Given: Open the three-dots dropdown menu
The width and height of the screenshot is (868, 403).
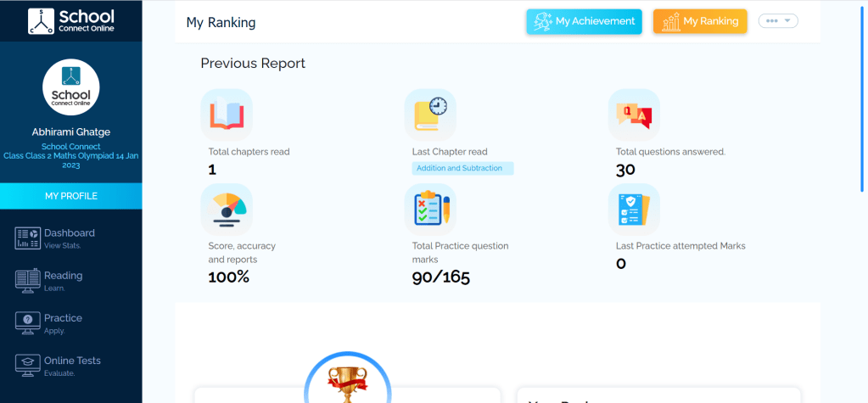Looking at the screenshot, I should click(x=777, y=21).
